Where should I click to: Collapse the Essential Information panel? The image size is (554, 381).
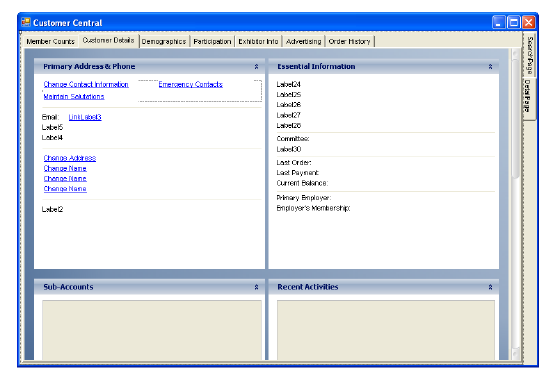point(490,66)
